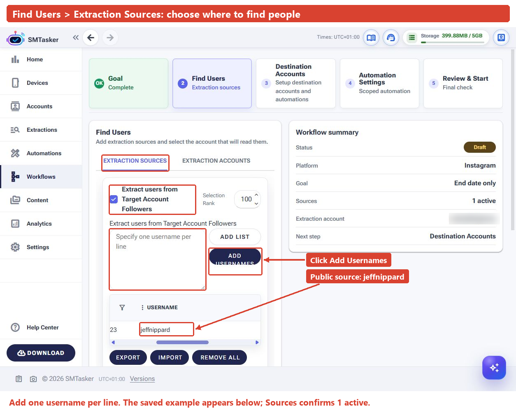The height and width of the screenshot is (420, 516).
Task: Increase Selection Rank with up arrow
Action: [256, 195]
